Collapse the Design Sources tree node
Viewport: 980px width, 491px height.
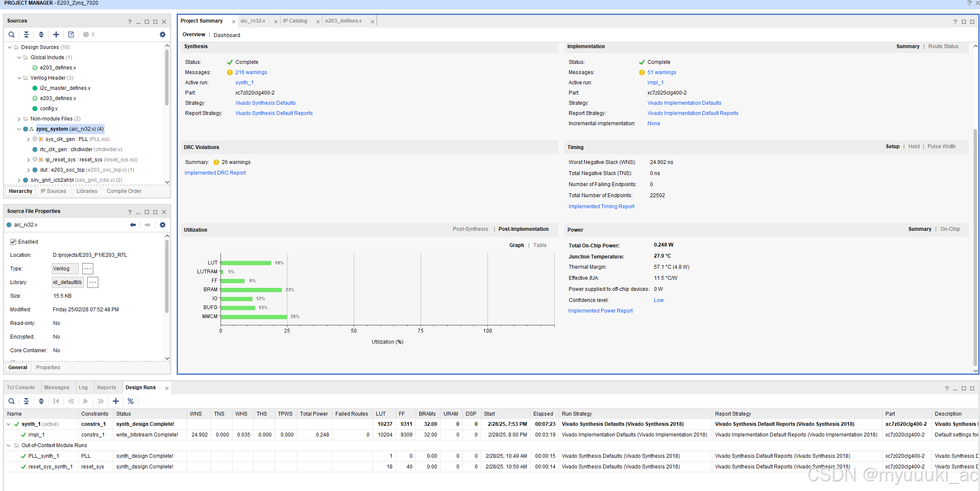click(10, 47)
